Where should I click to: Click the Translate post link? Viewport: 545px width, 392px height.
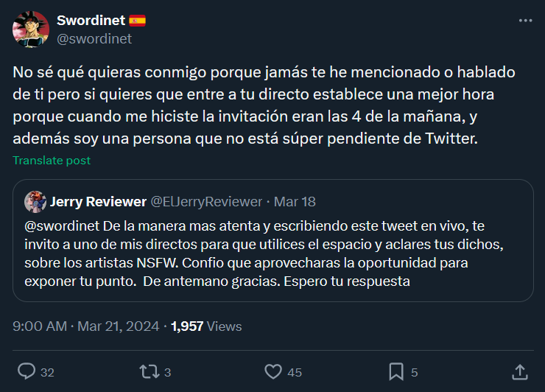click(x=52, y=160)
